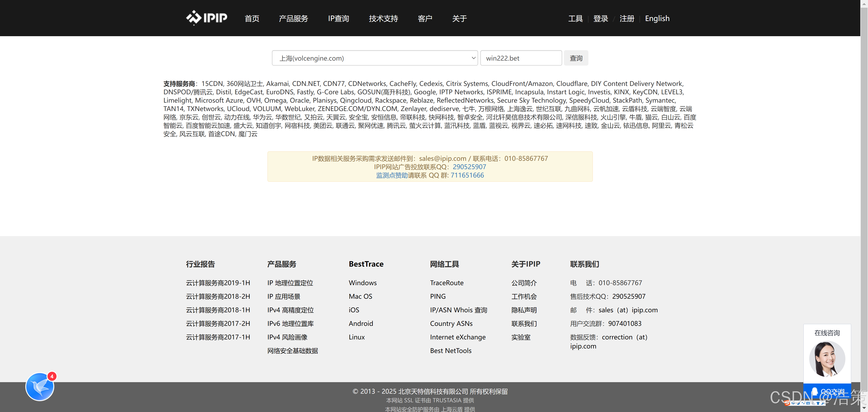868x412 pixels.
Task: Open the PING tool link
Action: point(438,296)
